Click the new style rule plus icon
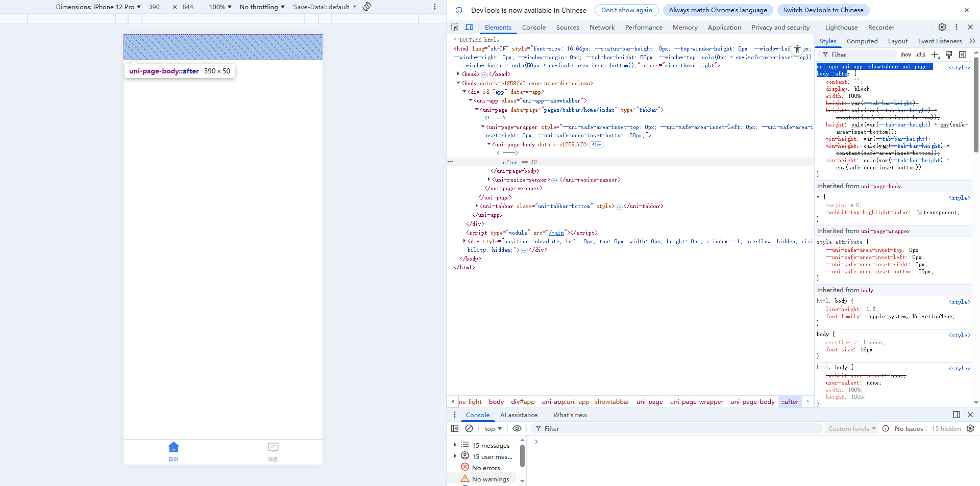The height and width of the screenshot is (486, 980). point(935,55)
